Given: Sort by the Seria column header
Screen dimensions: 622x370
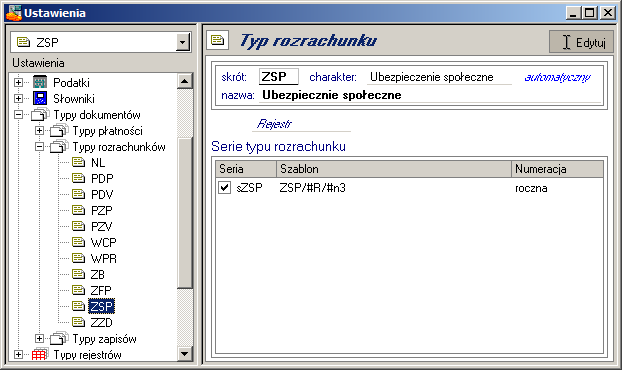Looking at the screenshot, I should [246, 169].
